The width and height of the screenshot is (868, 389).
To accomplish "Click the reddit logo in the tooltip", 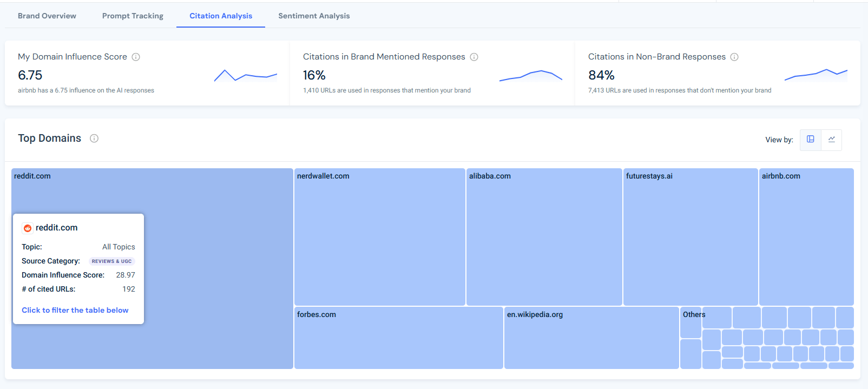I will [x=28, y=228].
